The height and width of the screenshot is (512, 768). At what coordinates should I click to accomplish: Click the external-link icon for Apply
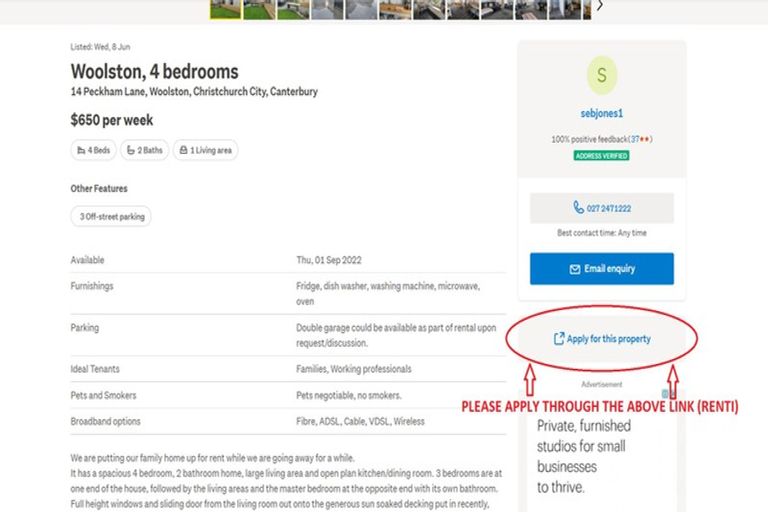pyautogui.click(x=558, y=339)
